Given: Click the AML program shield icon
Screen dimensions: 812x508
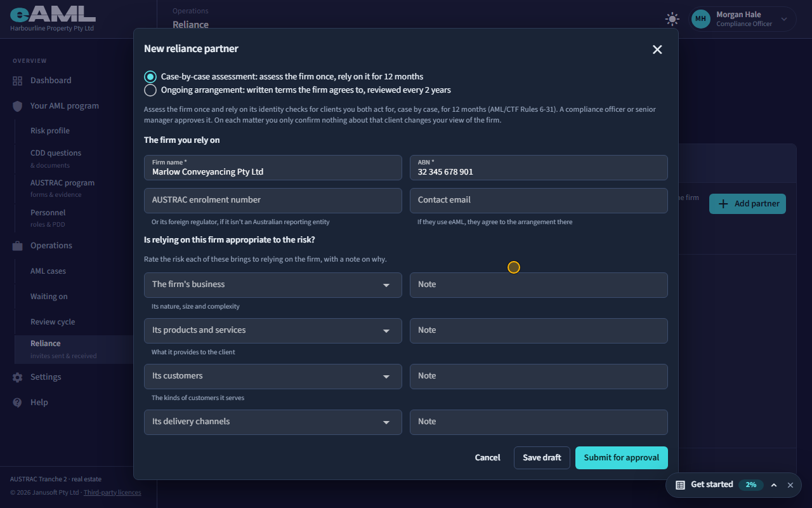Looking at the screenshot, I should tap(18, 106).
